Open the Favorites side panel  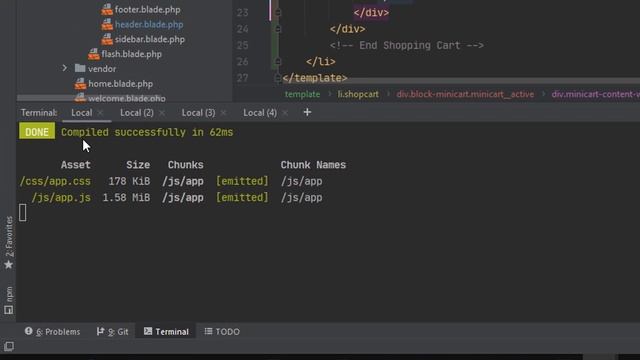point(9,243)
